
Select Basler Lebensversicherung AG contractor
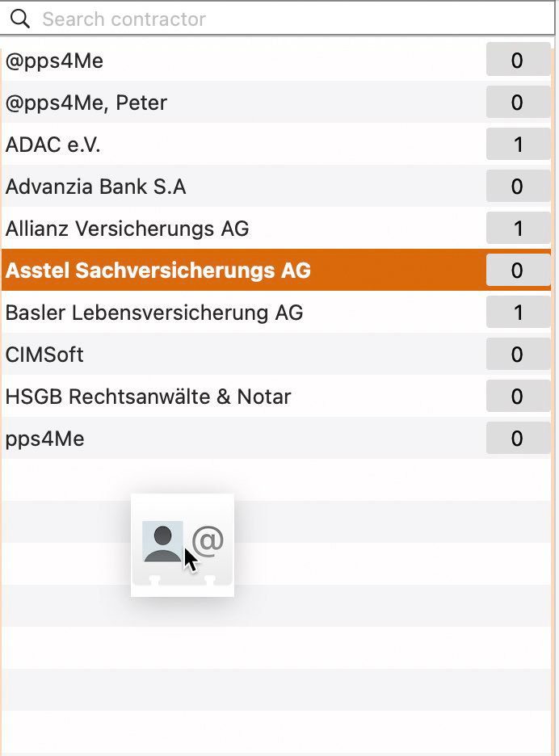tap(276, 312)
